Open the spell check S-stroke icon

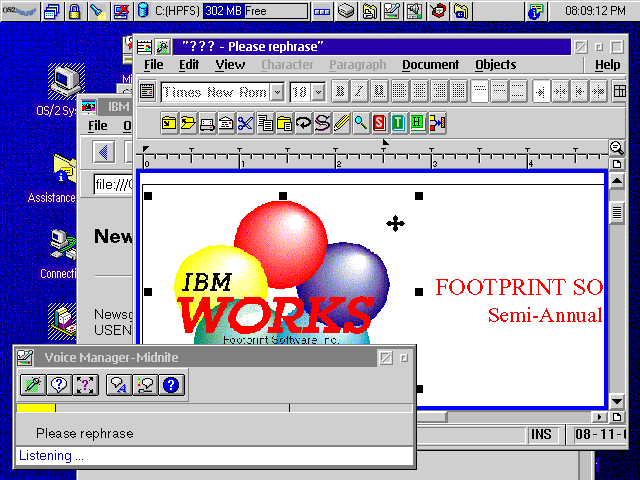[x=322, y=123]
